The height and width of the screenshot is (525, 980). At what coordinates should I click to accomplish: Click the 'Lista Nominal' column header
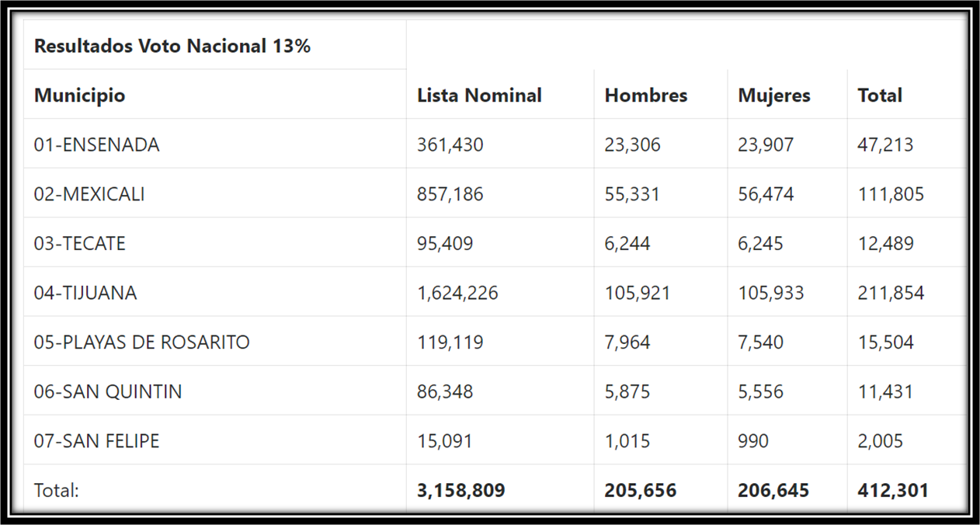tap(479, 96)
